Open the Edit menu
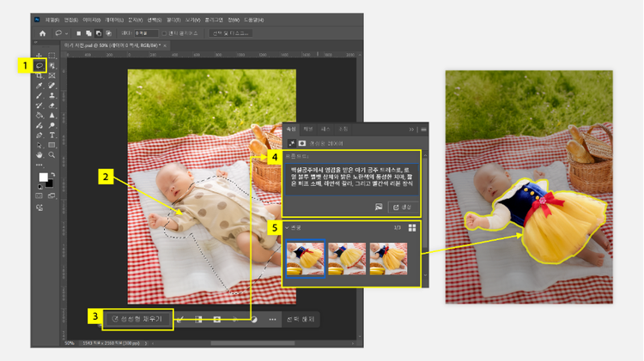The image size is (644, 361). click(71, 20)
